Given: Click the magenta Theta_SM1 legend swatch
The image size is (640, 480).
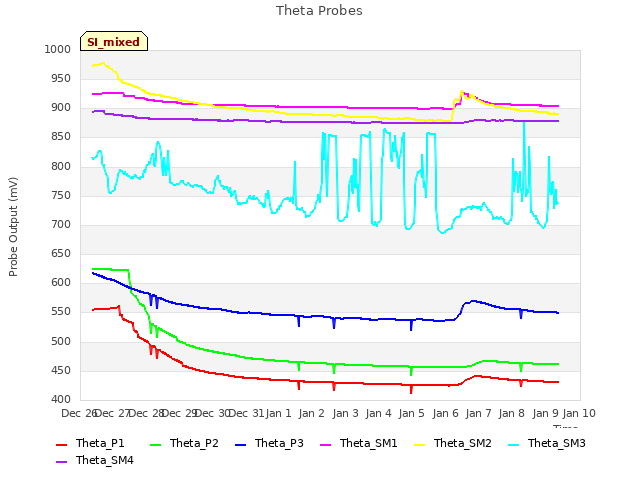Looking at the screenshot, I should (326, 444).
